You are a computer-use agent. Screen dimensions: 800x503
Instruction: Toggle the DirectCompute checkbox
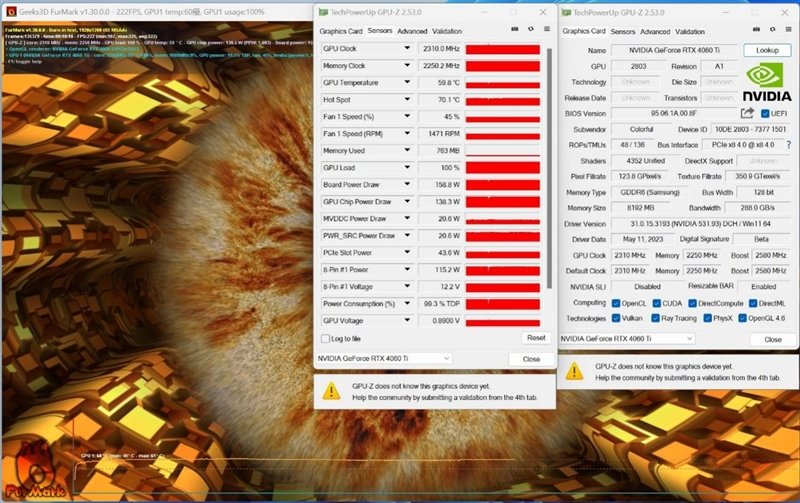(x=692, y=303)
